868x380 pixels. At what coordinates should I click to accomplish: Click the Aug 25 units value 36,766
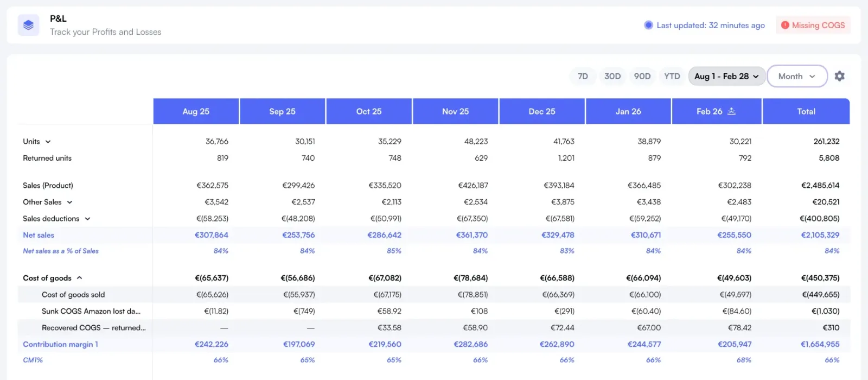(217, 142)
